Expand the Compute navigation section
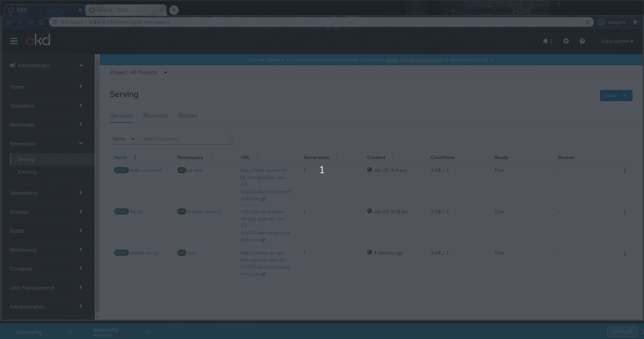The height and width of the screenshot is (339, 644). point(47,269)
